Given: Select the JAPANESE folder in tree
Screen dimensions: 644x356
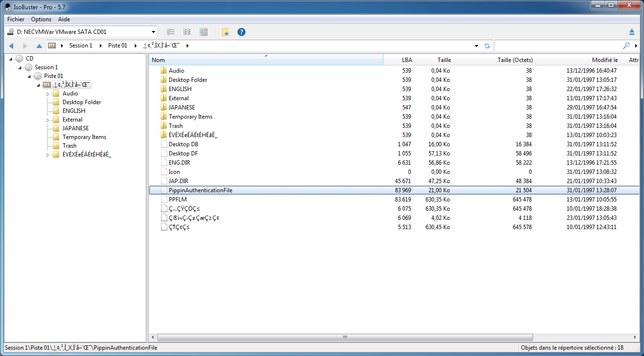Looking at the screenshot, I should [75, 128].
